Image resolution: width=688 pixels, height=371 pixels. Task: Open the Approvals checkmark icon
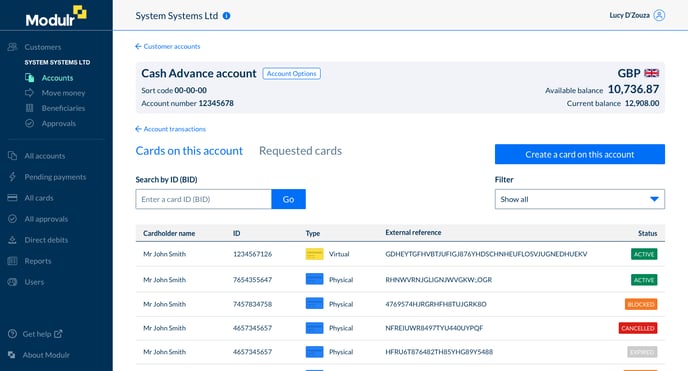[x=29, y=123]
